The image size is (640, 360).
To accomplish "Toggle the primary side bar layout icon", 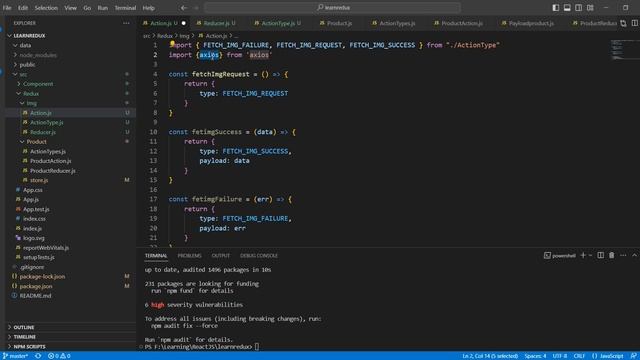I will click(556, 8).
